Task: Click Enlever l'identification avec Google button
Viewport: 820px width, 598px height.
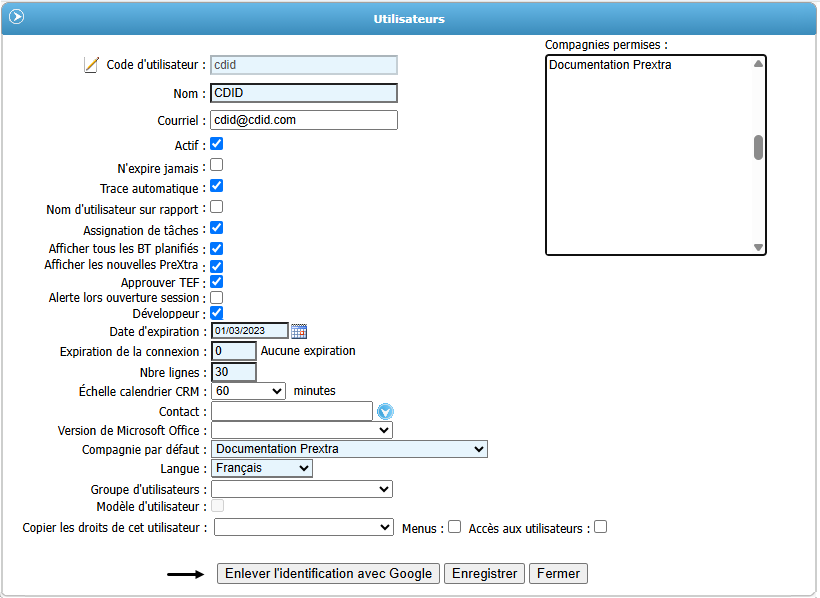Action: coord(328,573)
